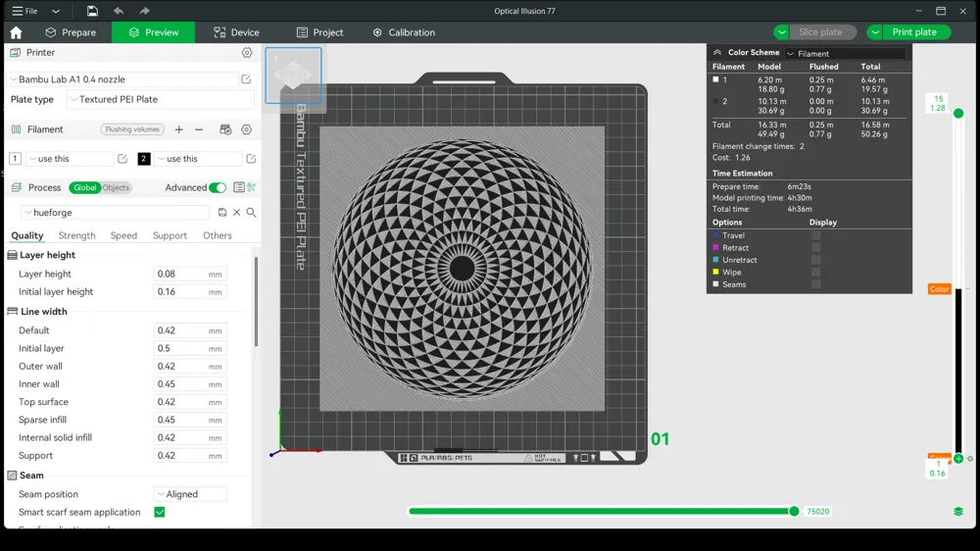
Task: Click the Layer height section icon
Action: [x=12, y=255]
